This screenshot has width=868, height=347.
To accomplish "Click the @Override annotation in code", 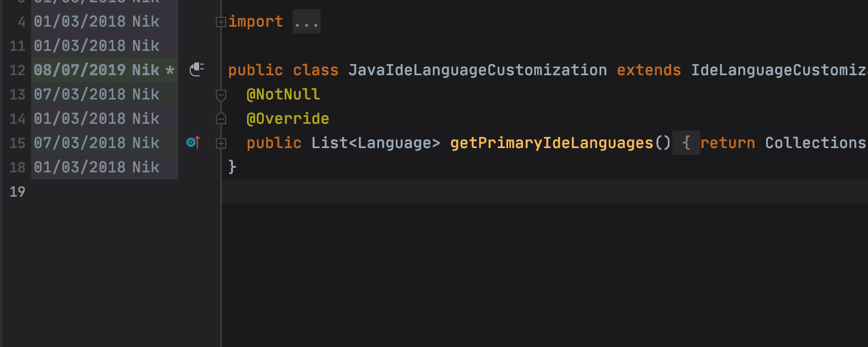I will click(x=288, y=119).
